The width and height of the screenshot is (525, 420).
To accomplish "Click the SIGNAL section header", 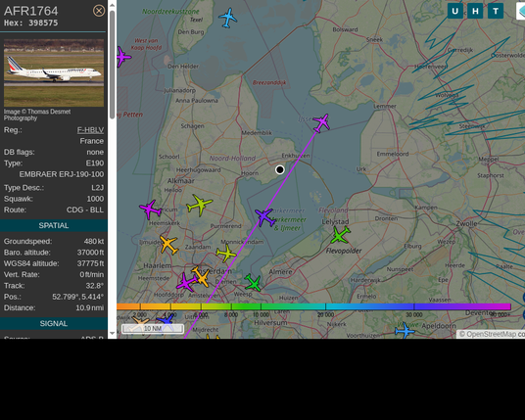I will 54,323.
